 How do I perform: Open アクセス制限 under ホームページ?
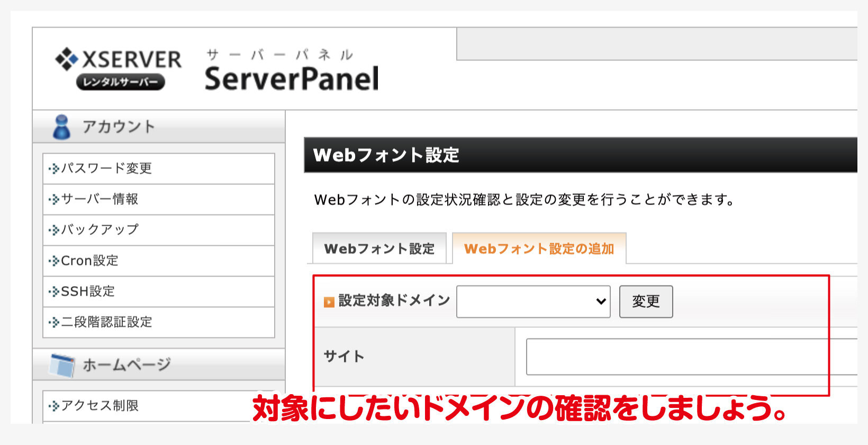(100, 406)
